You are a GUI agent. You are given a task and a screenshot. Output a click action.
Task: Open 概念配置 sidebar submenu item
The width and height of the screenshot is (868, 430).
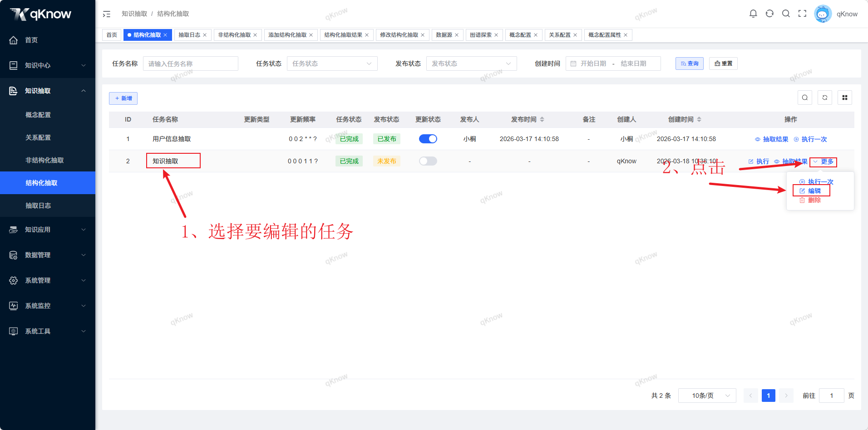(x=48, y=115)
